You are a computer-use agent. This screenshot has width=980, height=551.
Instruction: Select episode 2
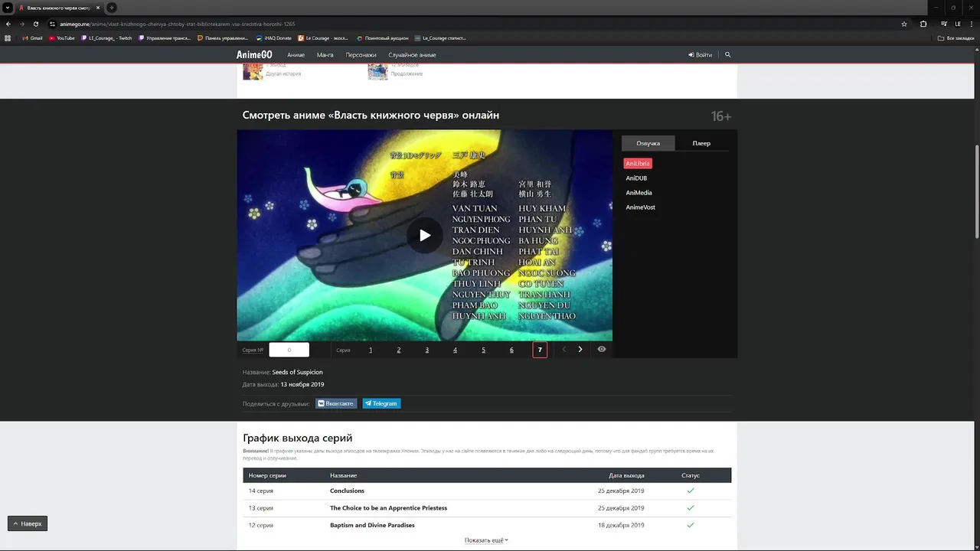[399, 350]
